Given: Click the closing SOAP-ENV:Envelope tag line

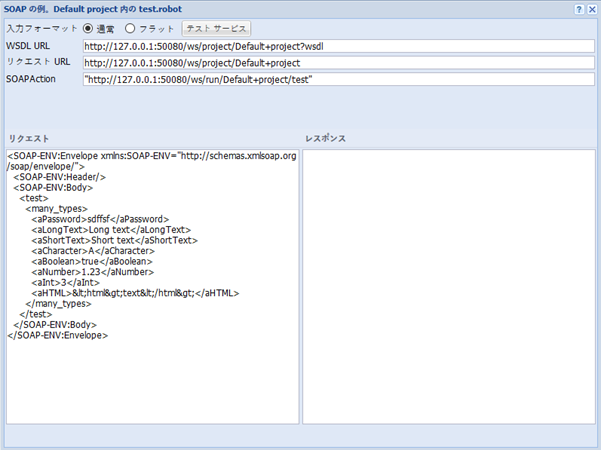Looking at the screenshot, I should tap(57, 335).
